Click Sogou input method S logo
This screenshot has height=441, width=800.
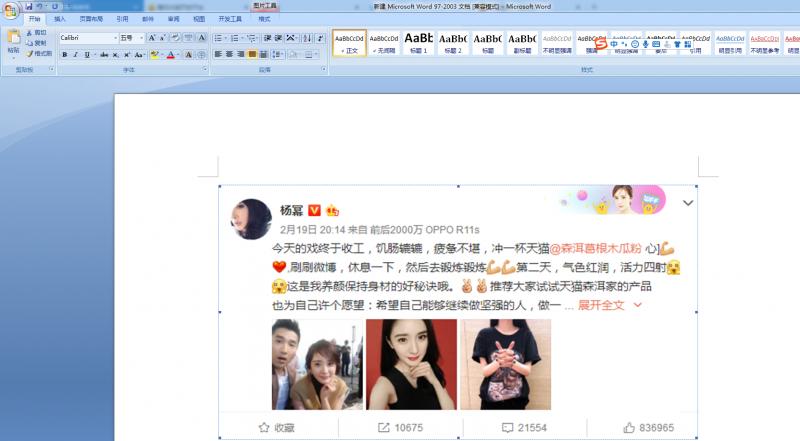[602, 44]
